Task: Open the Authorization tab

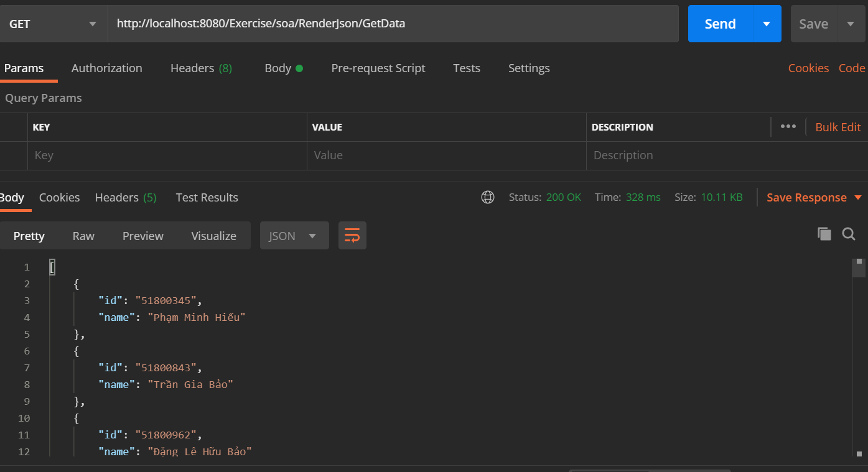Action: [106, 68]
